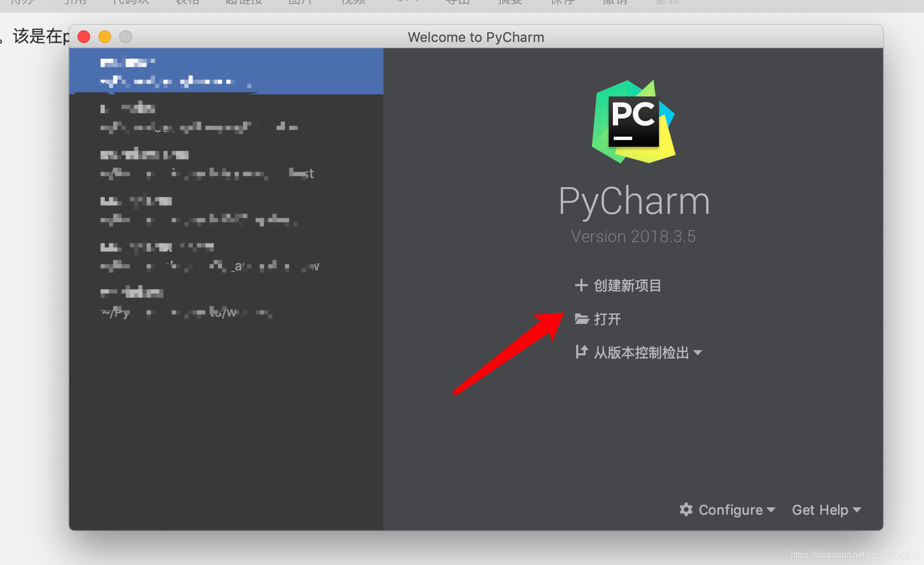Click the Configure label text

pos(731,510)
